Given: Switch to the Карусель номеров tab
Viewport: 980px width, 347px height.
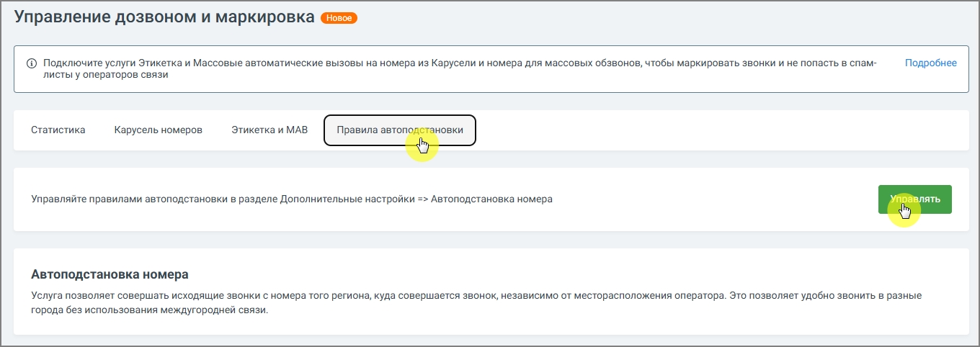Looking at the screenshot, I should [x=158, y=130].
